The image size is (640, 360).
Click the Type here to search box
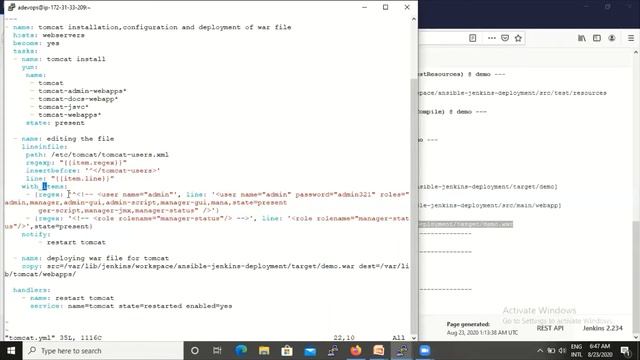(102, 351)
